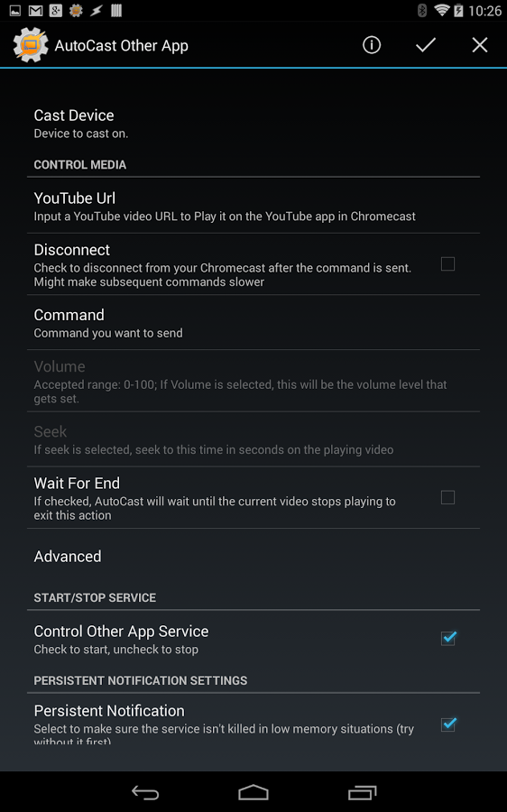Confirm settings with the checkmark icon

426,45
